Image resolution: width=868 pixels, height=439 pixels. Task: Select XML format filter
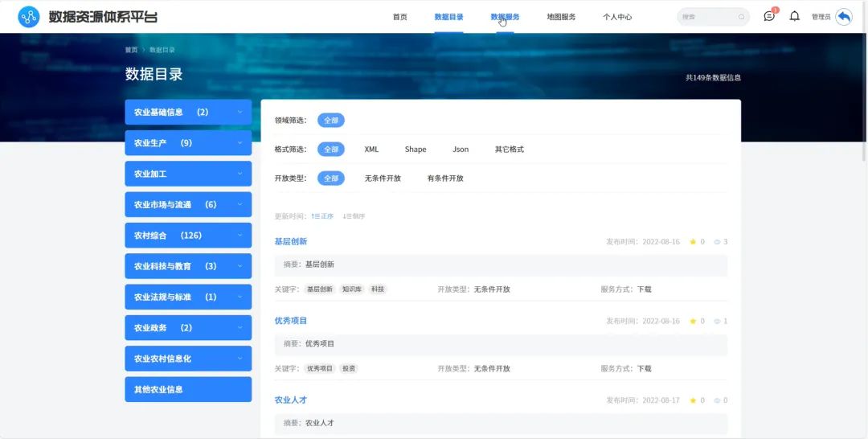point(371,150)
